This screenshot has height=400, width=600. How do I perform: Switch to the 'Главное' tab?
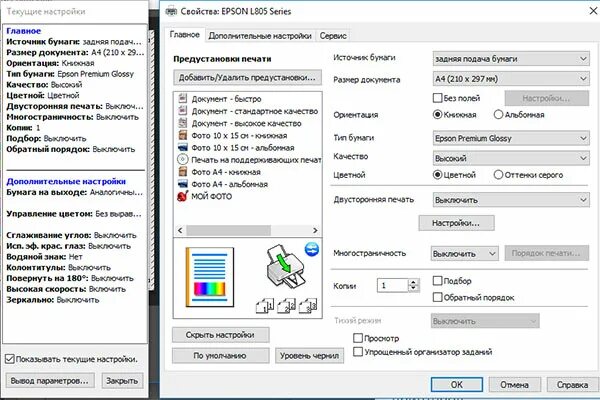(x=184, y=35)
